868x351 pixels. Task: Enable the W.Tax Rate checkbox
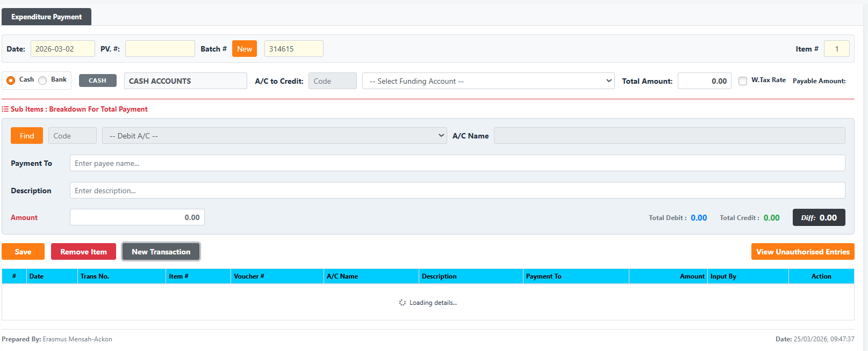(x=743, y=81)
